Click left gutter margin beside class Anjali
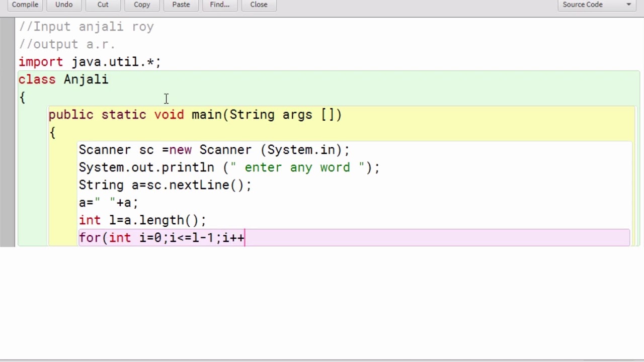The height and width of the screenshot is (362, 644). [x=8, y=80]
